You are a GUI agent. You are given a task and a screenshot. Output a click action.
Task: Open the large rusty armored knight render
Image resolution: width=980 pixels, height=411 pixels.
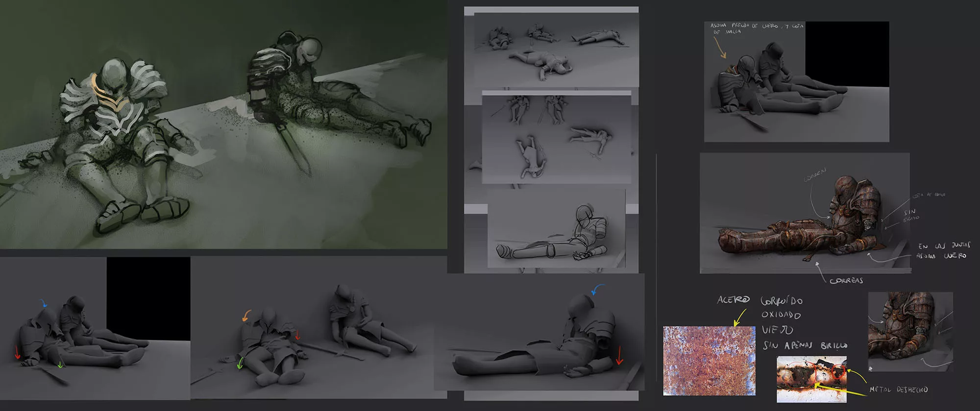click(x=805, y=213)
